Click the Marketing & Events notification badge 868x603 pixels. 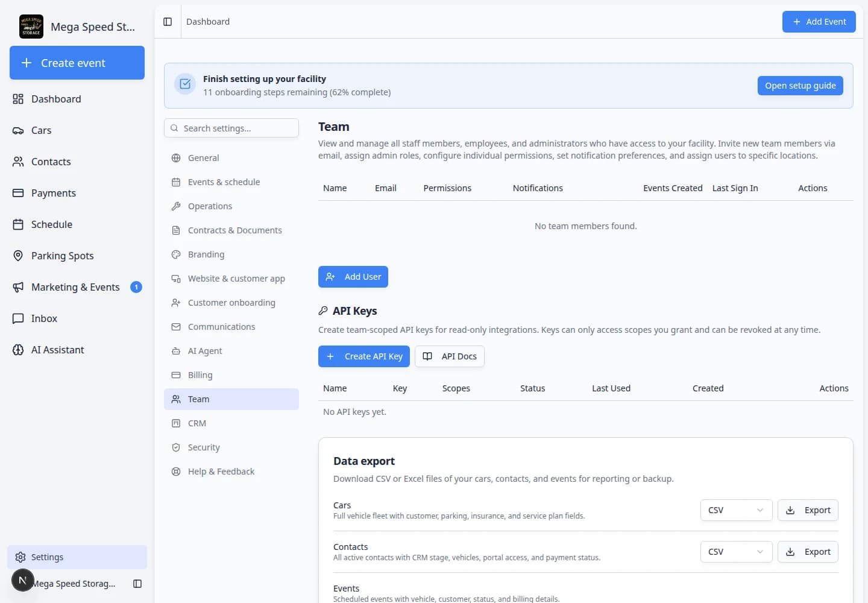pyautogui.click(x=136, y=287)
